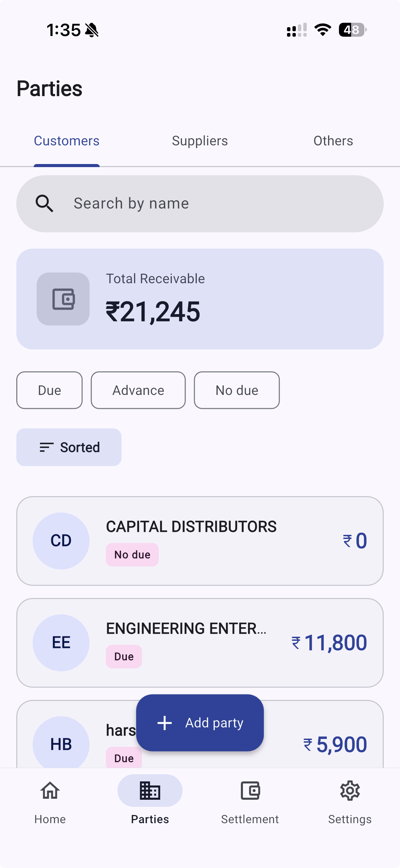Toggle the No due filter chip
The width and height of the screenshot is (400, 868).
(237, 390)
